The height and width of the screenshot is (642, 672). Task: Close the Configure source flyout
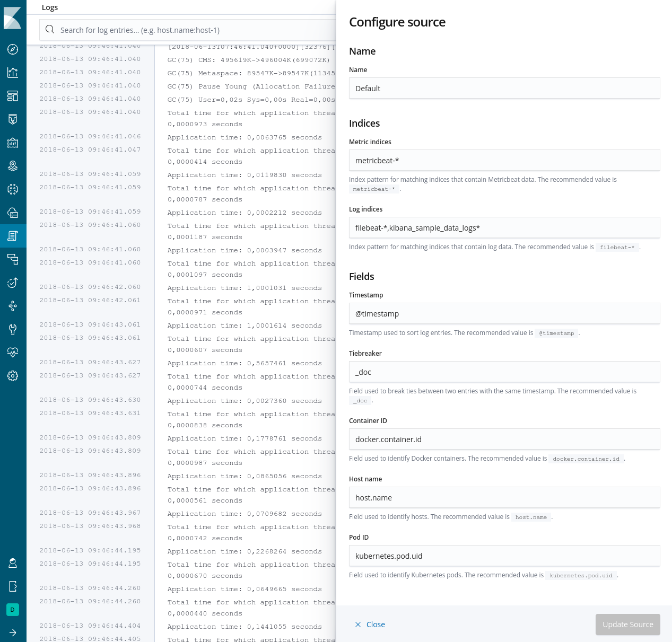[370, 625]
